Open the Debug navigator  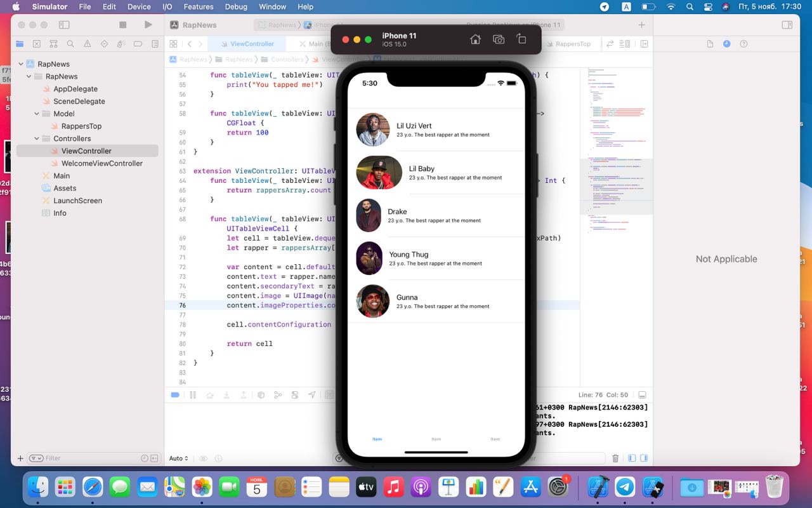[121, 44]
